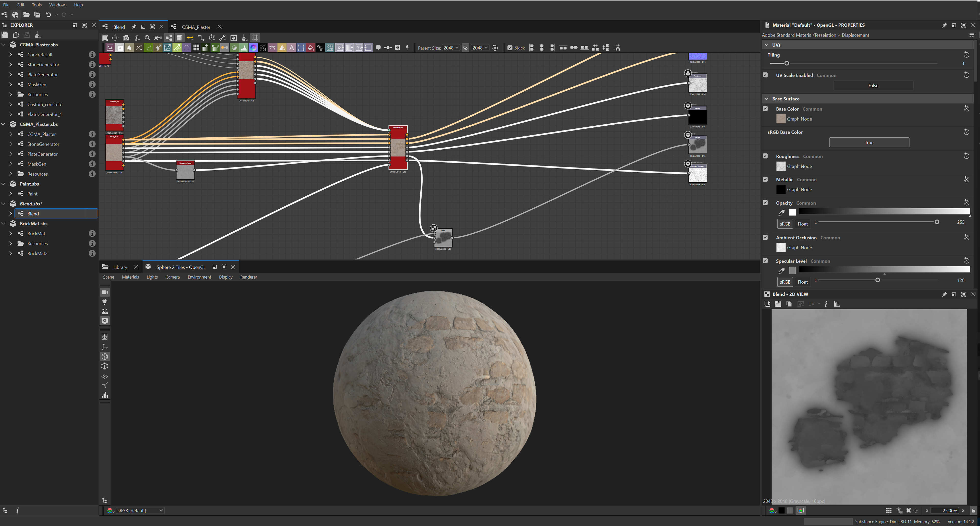The image size is (980, 526).
Task: Open the sRGB (default) color space dropdown
Action: point(140,510)
